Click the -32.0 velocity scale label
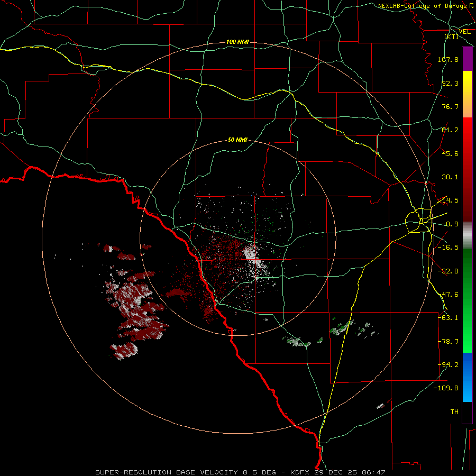 [448, 271]
